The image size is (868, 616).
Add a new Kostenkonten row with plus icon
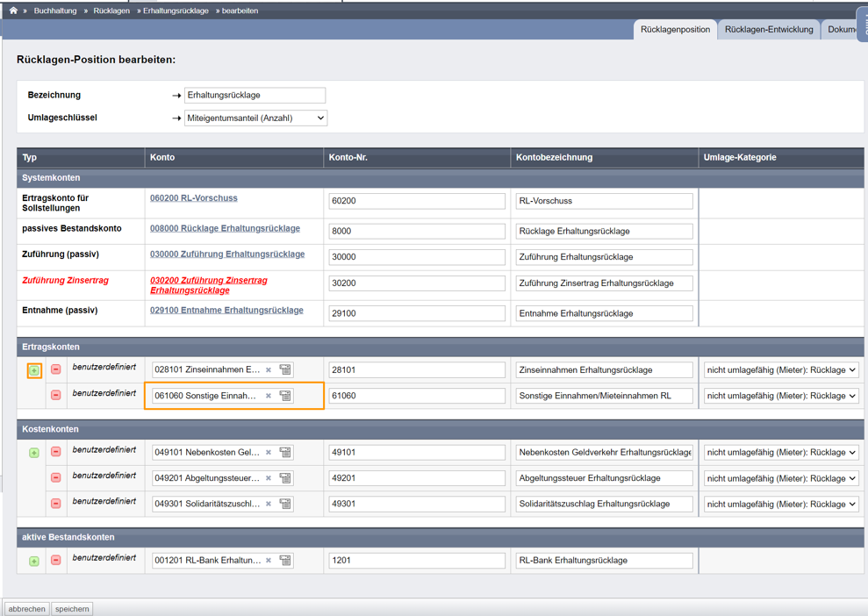click(x=34, y=453)
